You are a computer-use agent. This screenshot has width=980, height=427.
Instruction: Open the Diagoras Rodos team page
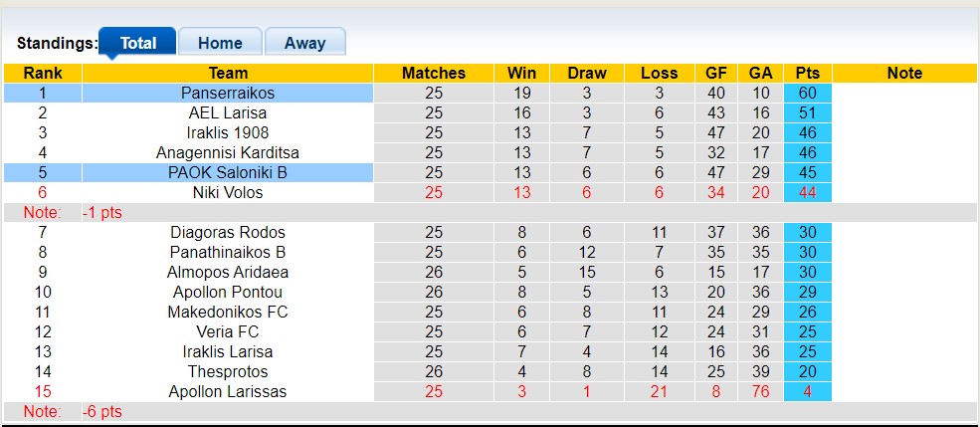[x=228, y=232]
